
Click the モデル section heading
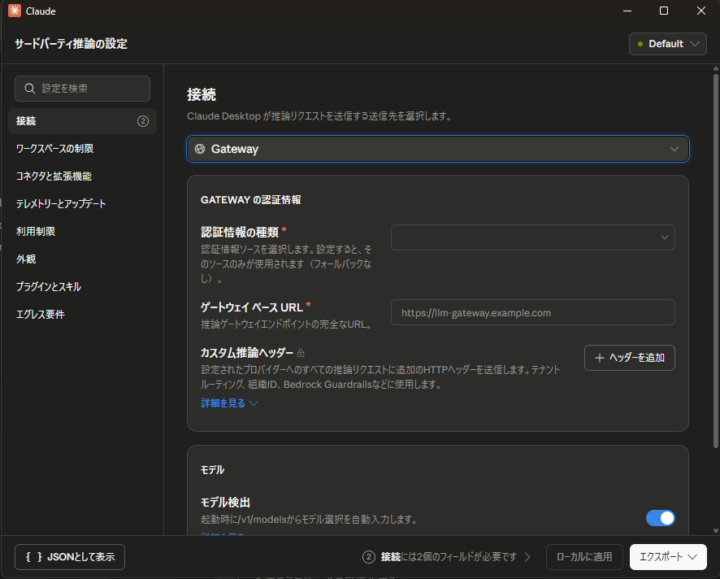212,470
